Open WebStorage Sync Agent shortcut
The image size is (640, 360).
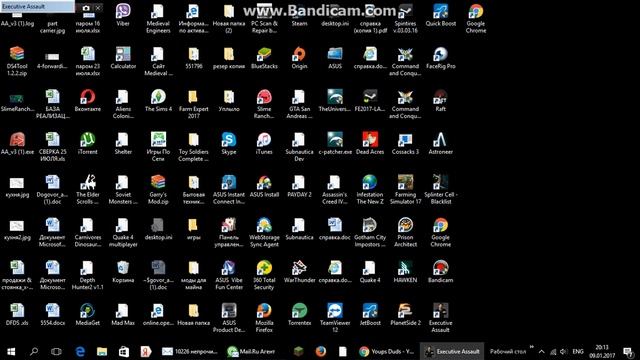point(264,233)
